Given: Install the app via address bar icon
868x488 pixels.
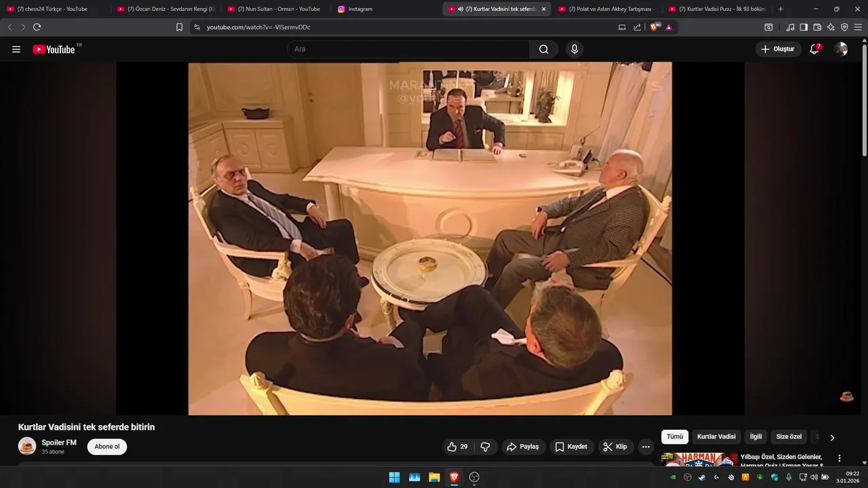Looking at the screenshot, I should point(623,27).
